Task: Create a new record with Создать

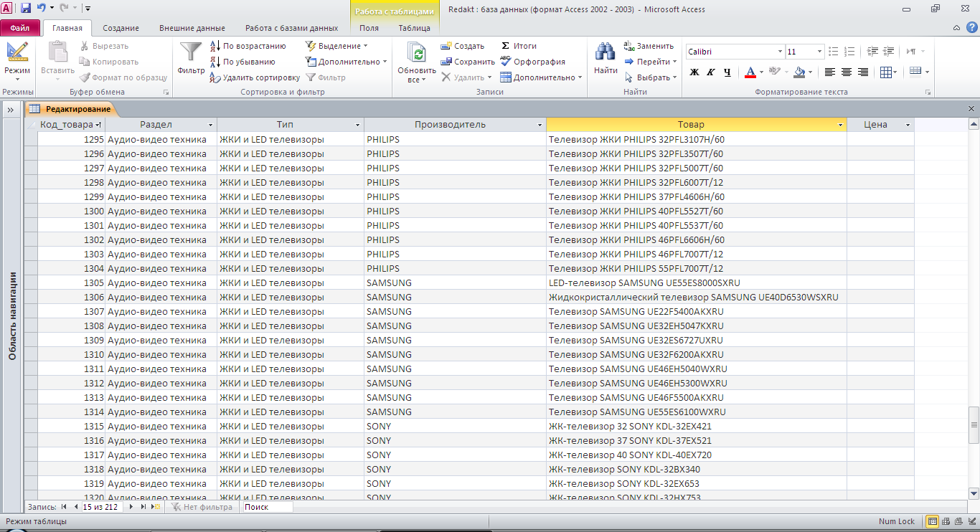Action: pyautogui.click(x=463, y=46)
